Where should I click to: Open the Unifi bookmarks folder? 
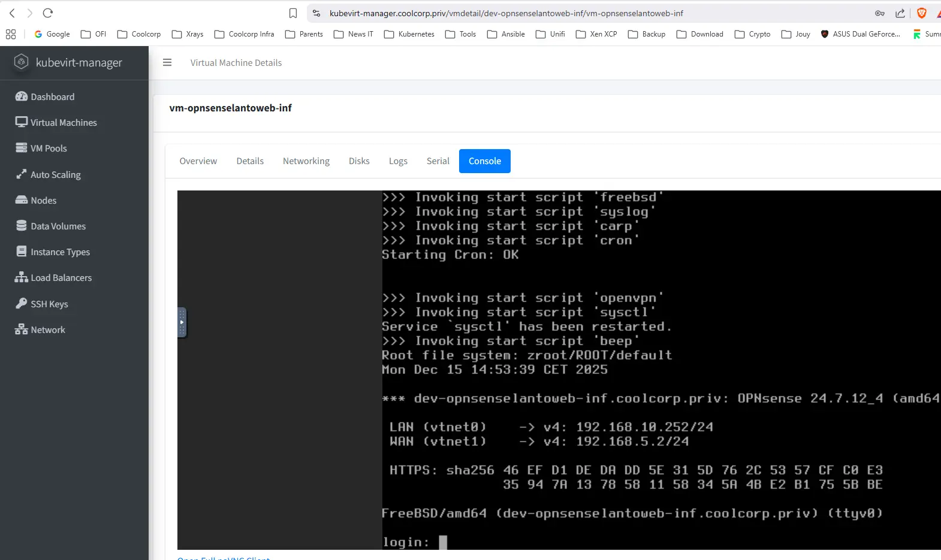[x=550, y=34]
